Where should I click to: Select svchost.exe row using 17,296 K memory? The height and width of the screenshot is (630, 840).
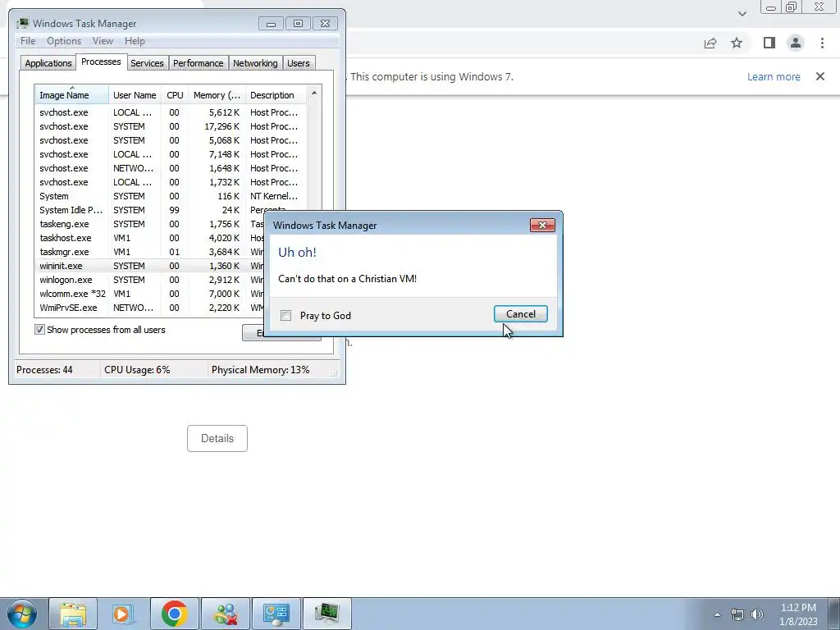[171, 126]
